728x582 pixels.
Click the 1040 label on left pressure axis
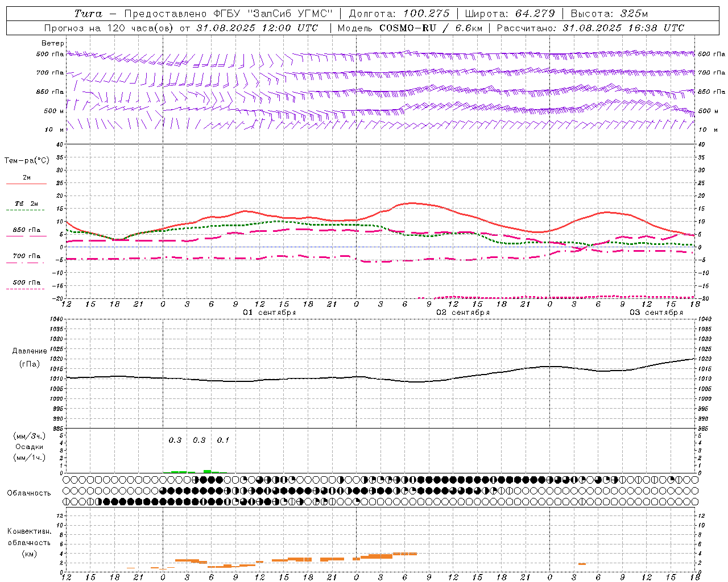tap(57, 319)
